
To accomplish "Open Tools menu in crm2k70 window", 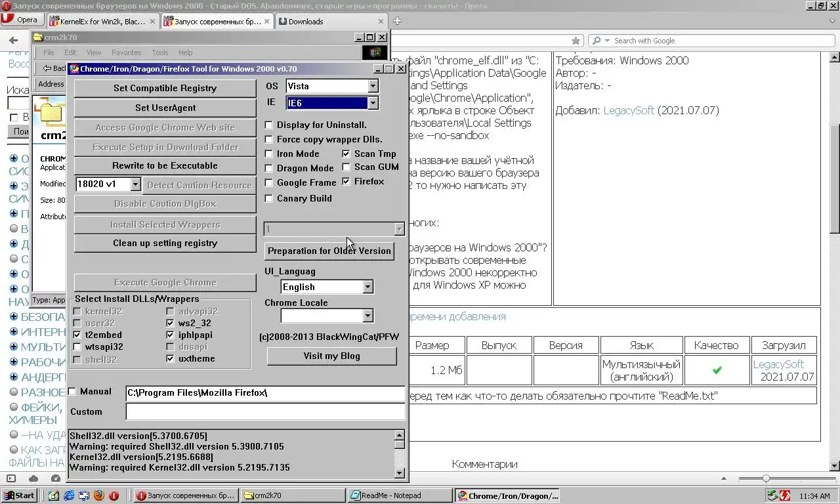I will (160, 52).
